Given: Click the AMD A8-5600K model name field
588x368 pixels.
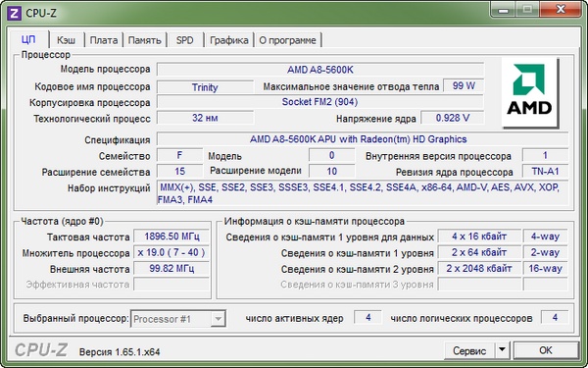Looking at the screenshot, I should [320, 70].
